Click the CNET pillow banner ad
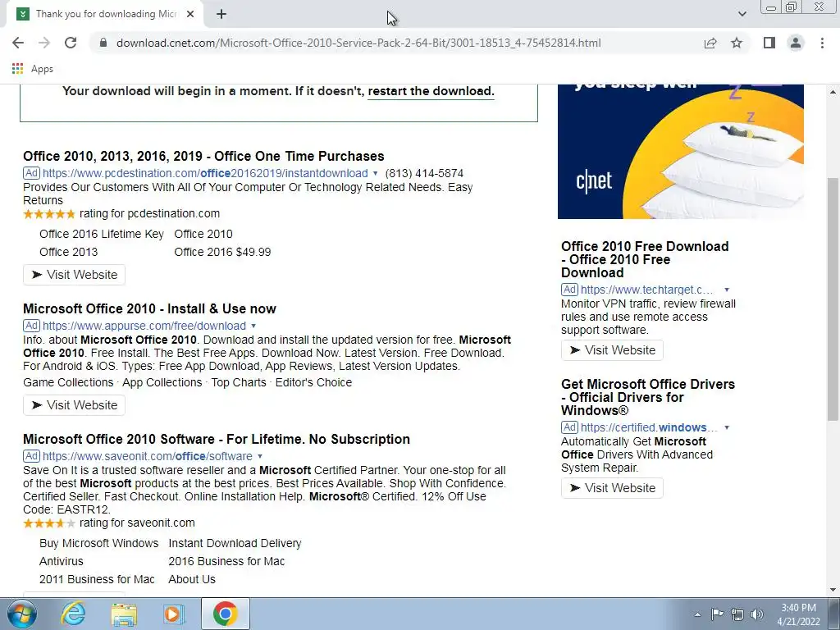This screenshot has height=630, width=840. coord(680,152)
